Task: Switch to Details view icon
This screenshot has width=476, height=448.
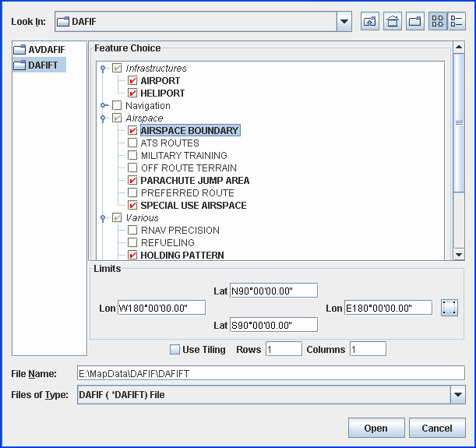Action: pyautogui.click(x=457, y=22)
